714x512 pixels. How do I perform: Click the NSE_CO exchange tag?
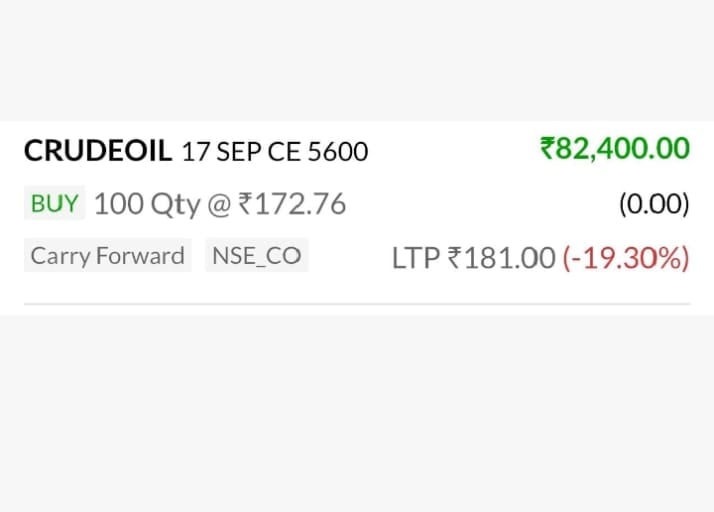pyautogui.click(x=256, y=255)
